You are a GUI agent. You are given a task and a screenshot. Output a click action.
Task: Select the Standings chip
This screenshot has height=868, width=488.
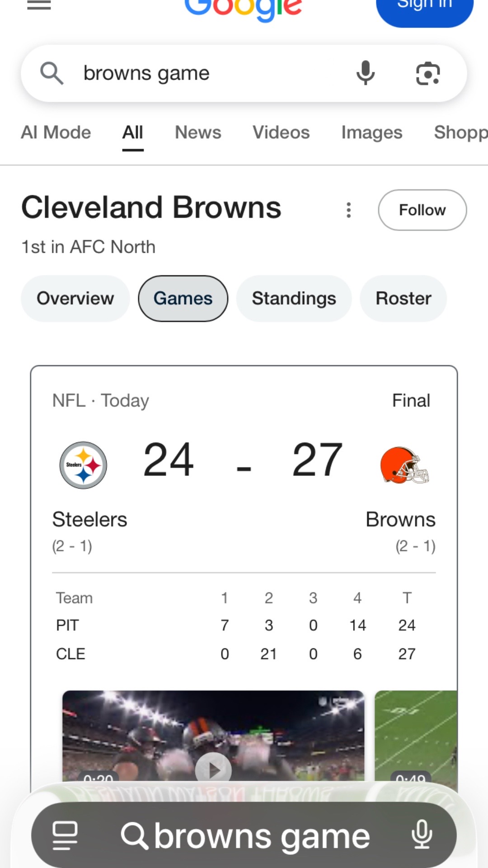294,298
